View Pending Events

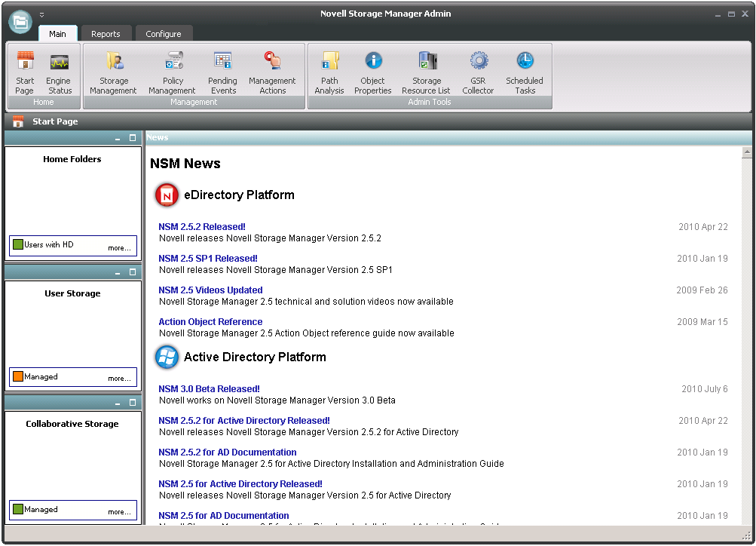pyautogui.click(x=223, y=72)
